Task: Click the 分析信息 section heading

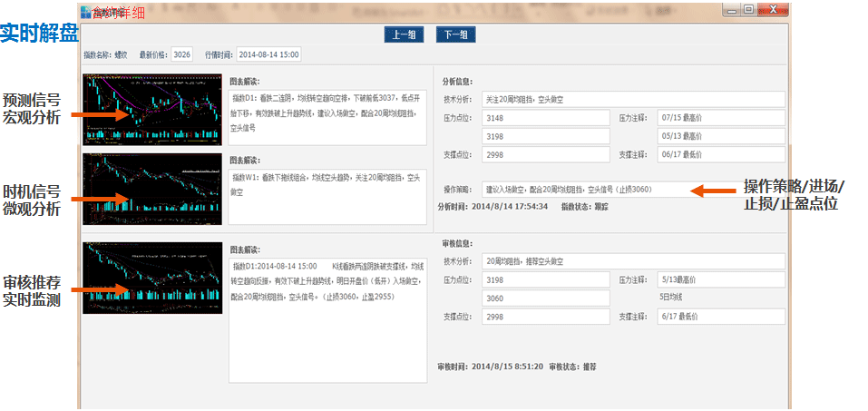Action: tap(457, 82)
